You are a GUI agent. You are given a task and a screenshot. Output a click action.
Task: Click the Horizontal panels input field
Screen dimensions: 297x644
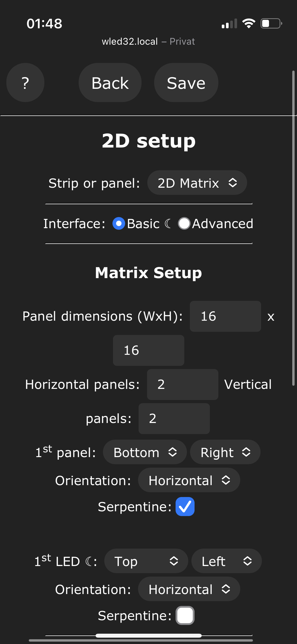pyautogui.click(x=182, y=384)
